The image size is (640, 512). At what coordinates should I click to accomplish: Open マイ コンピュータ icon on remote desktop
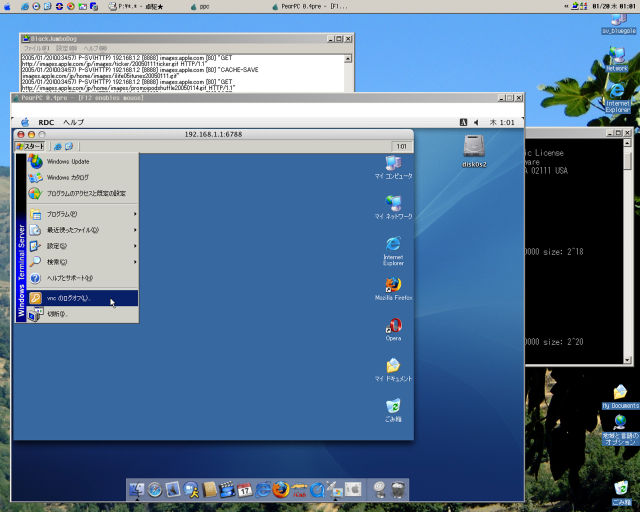(x=393, y=167)
